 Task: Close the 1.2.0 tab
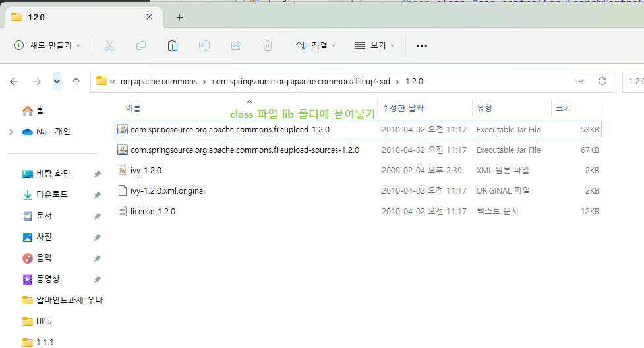tap(150, 17)
